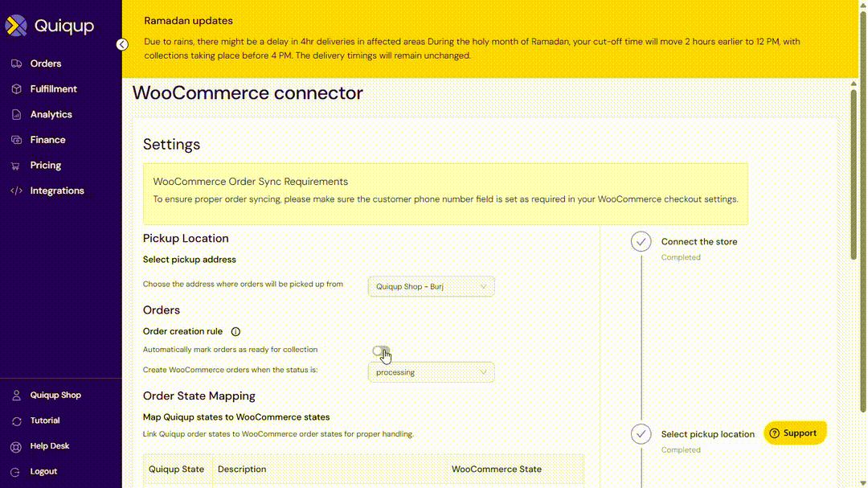
Task: Click the Order State Mapping heading
Action: [199, 396]
